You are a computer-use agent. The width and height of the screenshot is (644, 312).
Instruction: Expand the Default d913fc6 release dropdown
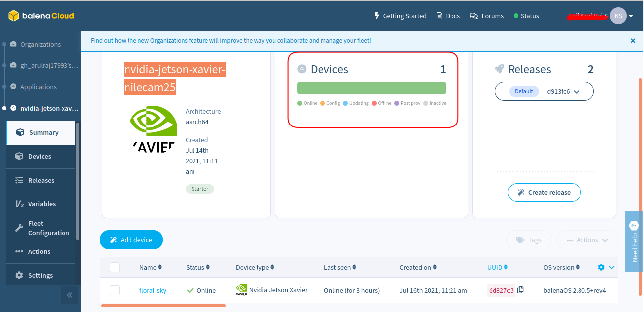tap(544, 91)
